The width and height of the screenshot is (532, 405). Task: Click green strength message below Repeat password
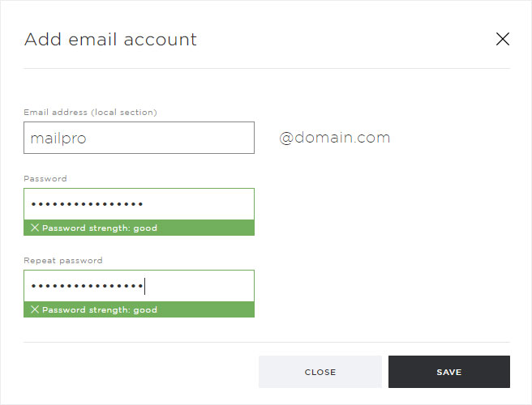click(x=139, y=309)
